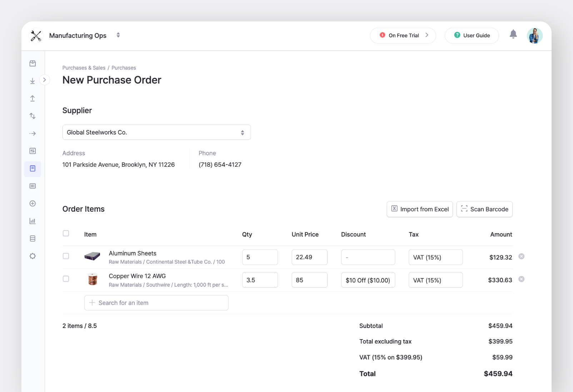This screenshot has height=392, width=573.
Task: Click the Scan Barcode button
Action: pyautogui.click(x=484, y=209)
